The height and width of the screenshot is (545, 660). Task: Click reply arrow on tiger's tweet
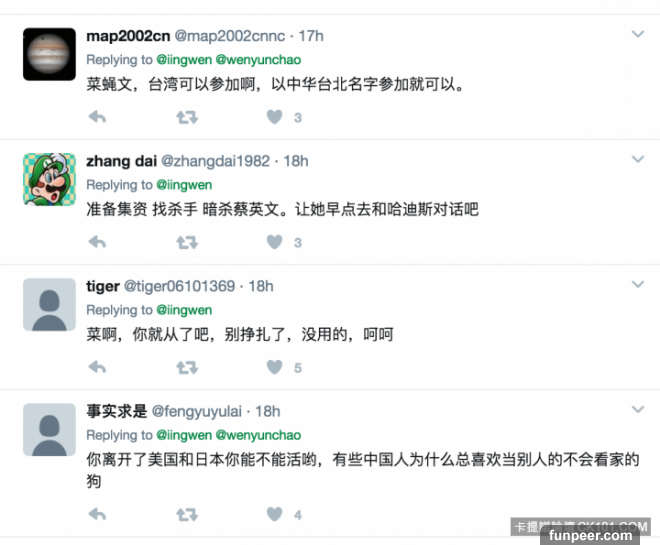(97, 367)
